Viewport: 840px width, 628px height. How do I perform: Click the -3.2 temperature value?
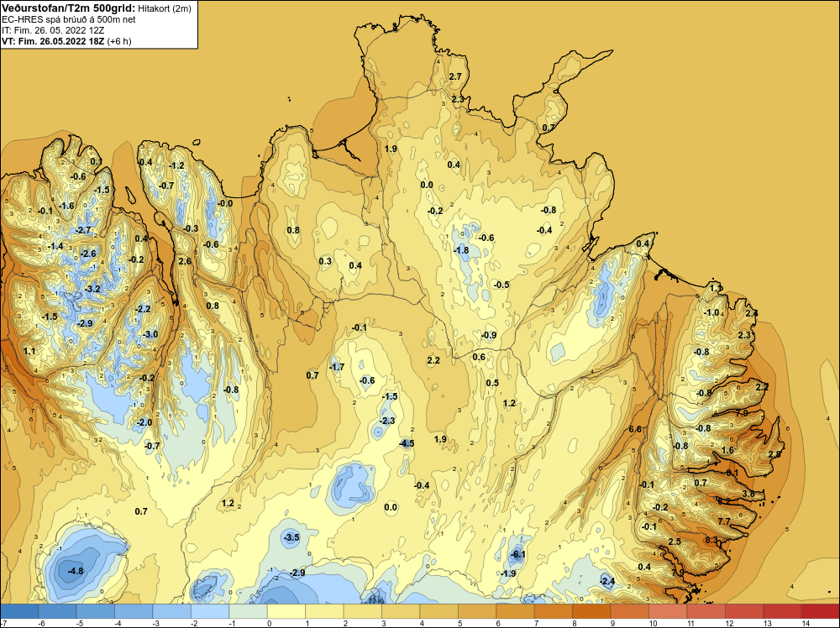click(92, 289)
